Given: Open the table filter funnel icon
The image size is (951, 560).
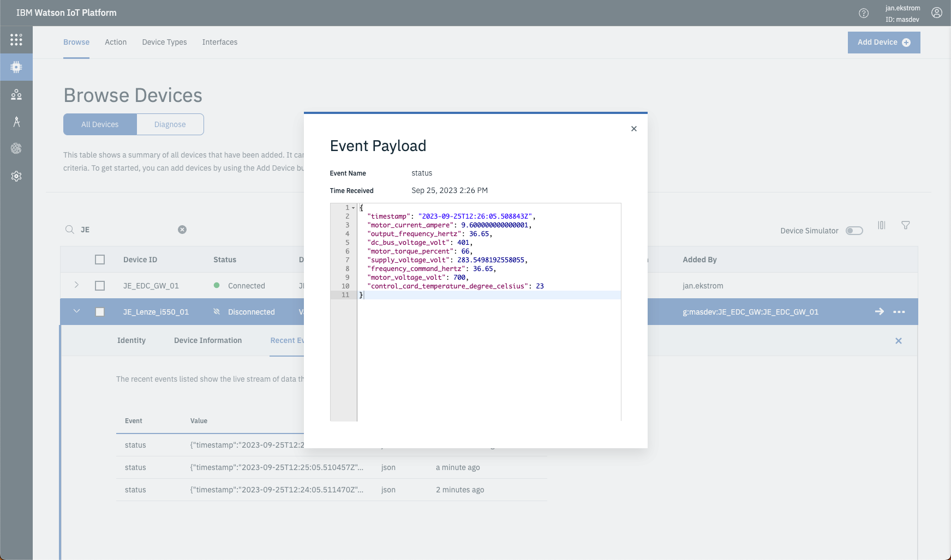Looking at the screenshot, I should click(906, 225).
